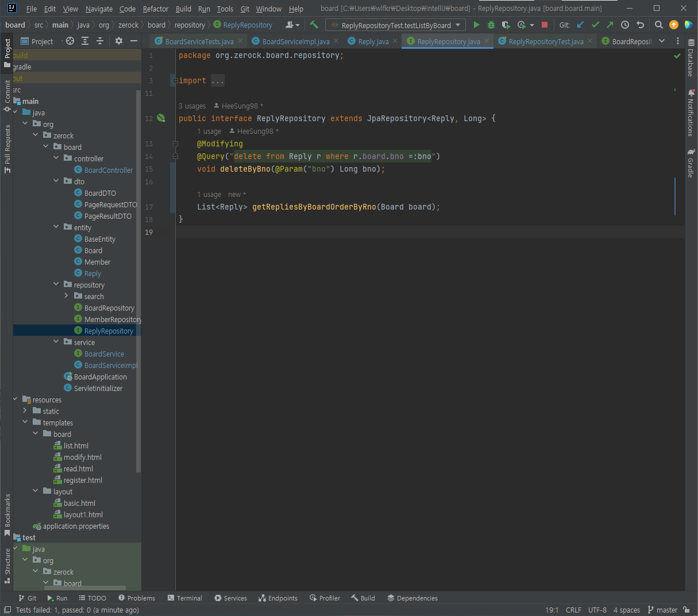Viewport: 698px width, 616px height.
Task: Open Search Everywhere with the magnifier icon
Action: (x=659, y=25)
